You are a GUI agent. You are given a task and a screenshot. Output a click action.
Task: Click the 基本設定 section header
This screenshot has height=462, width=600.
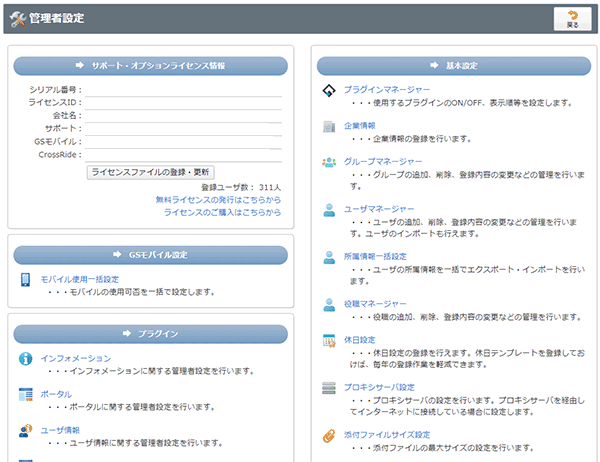454,66
